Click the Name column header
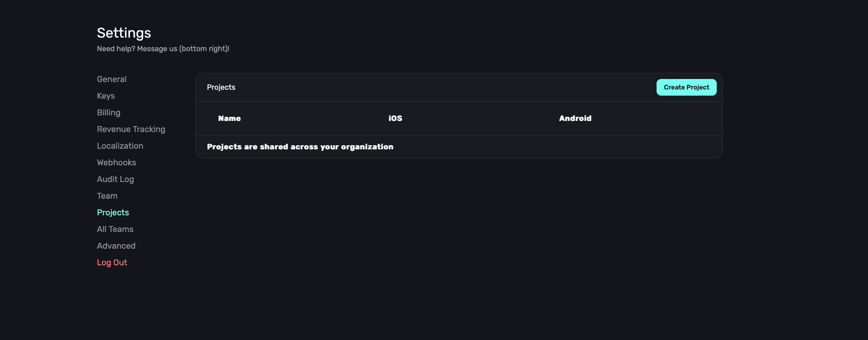This screenshot has height=340, width=868. [229, 118]
